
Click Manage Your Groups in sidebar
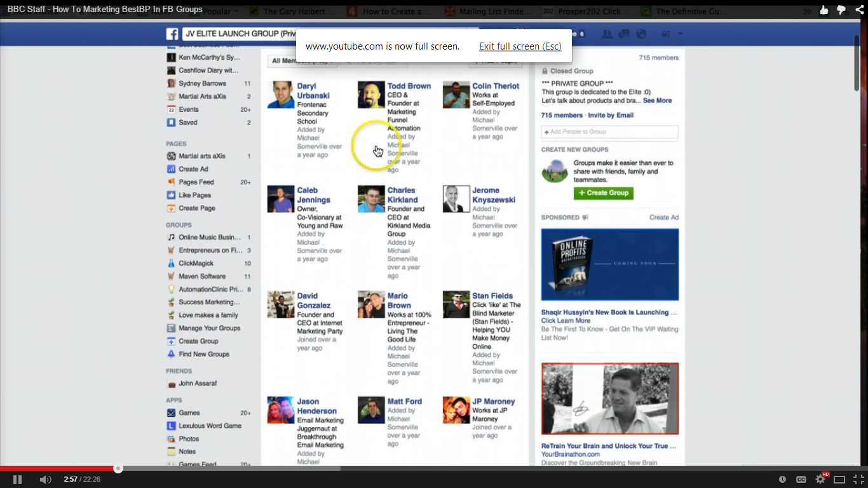(x=208, y=329)
